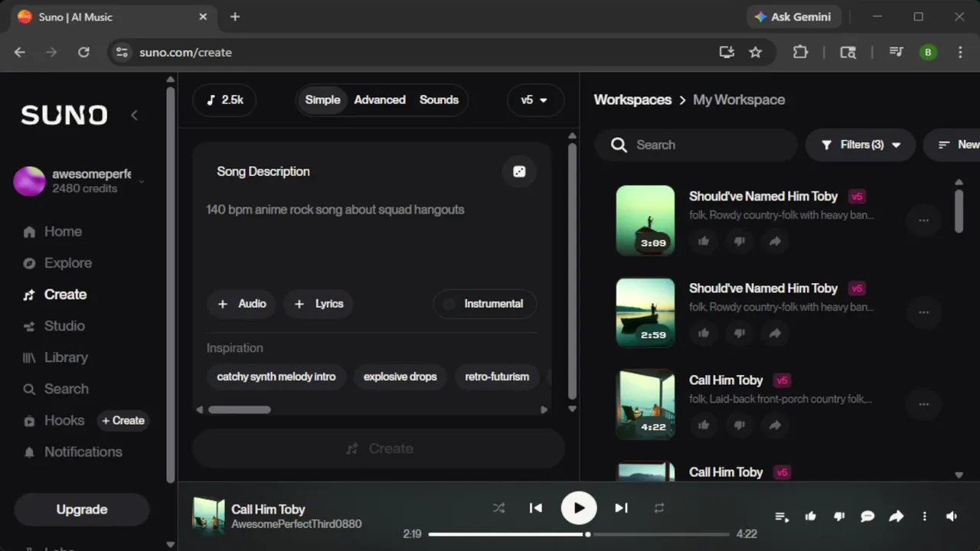Viewport: 980px width, 551px height.
Task: Click the 2.5k credits pill
Action: click(224, 100)
